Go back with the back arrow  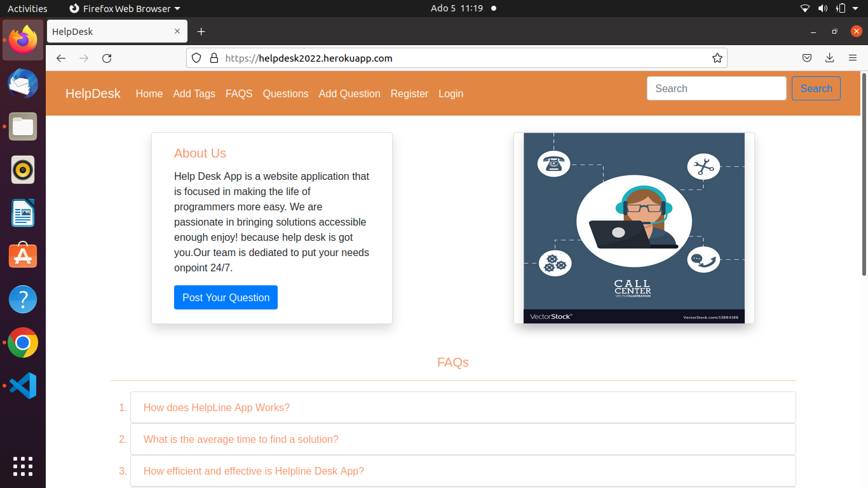[61, 58]
